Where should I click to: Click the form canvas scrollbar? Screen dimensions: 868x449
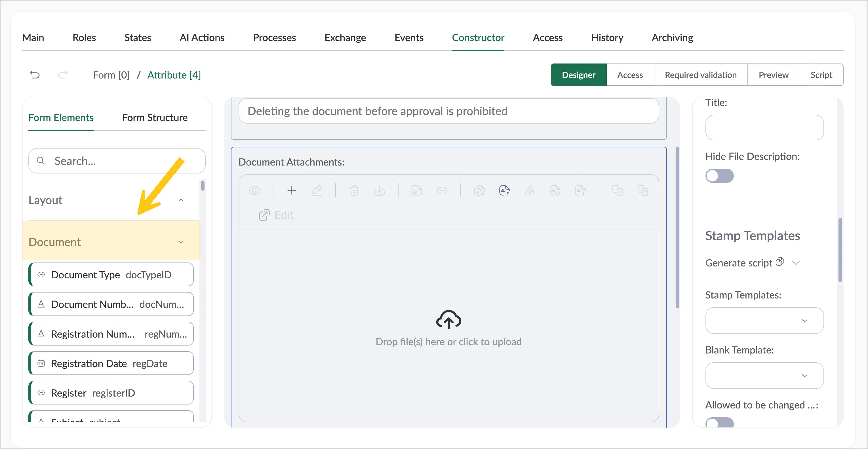click(677, 227)
